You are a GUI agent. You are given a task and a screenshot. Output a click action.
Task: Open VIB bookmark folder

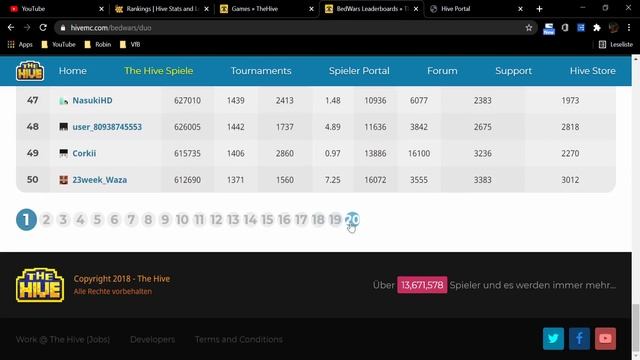click(130, 44)
